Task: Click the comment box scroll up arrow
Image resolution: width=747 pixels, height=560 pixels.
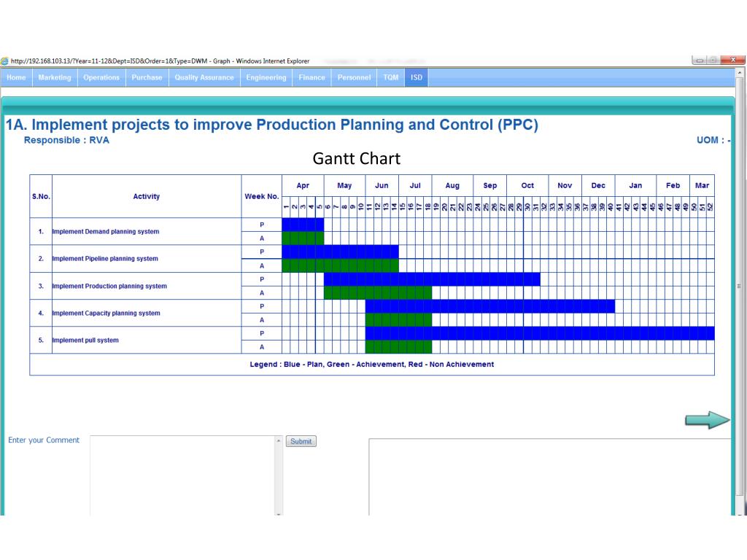Action: click(x=278, y=441)
